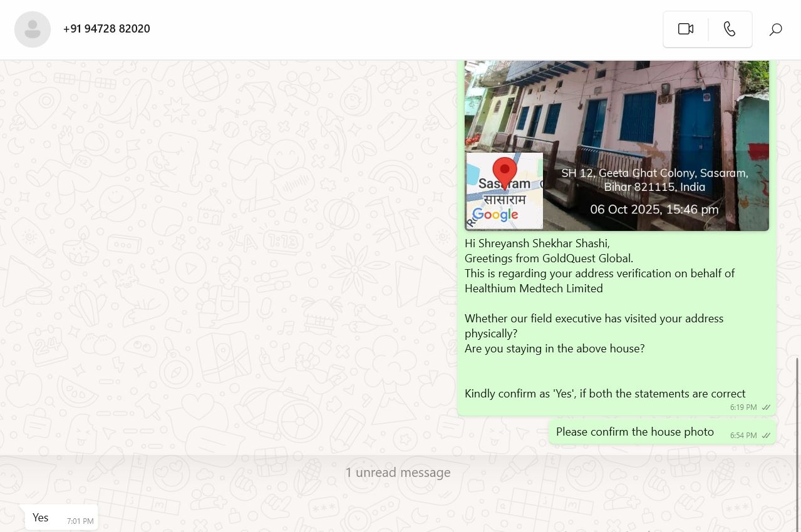
Task: Click the 'Greetings from GoldQuest Global.' line
Action: pyautogui.click(x=549, y=258)
